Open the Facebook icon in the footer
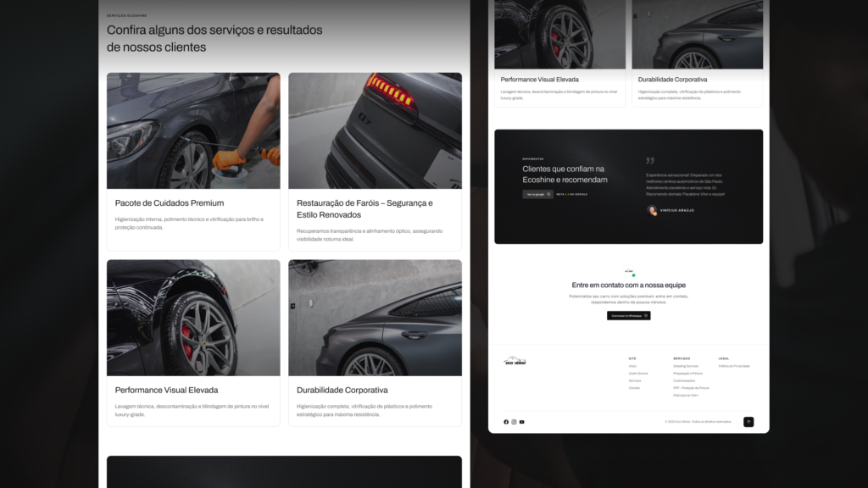The width and height of the screenshot is (868, 488). 506,422
